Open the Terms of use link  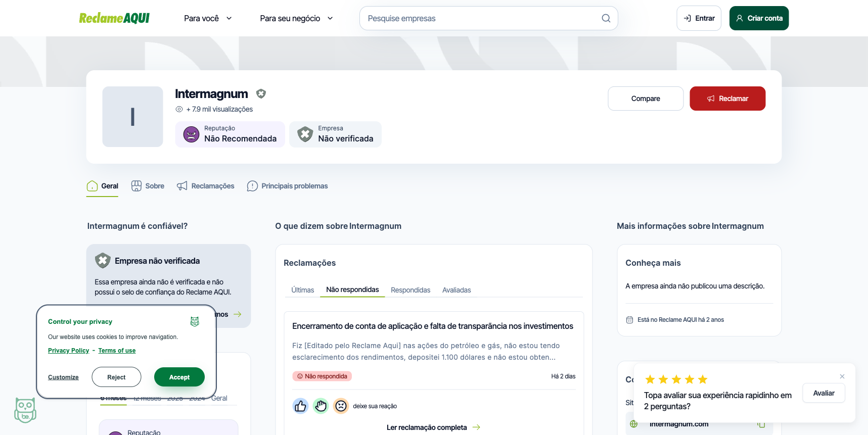coord(117,351)
